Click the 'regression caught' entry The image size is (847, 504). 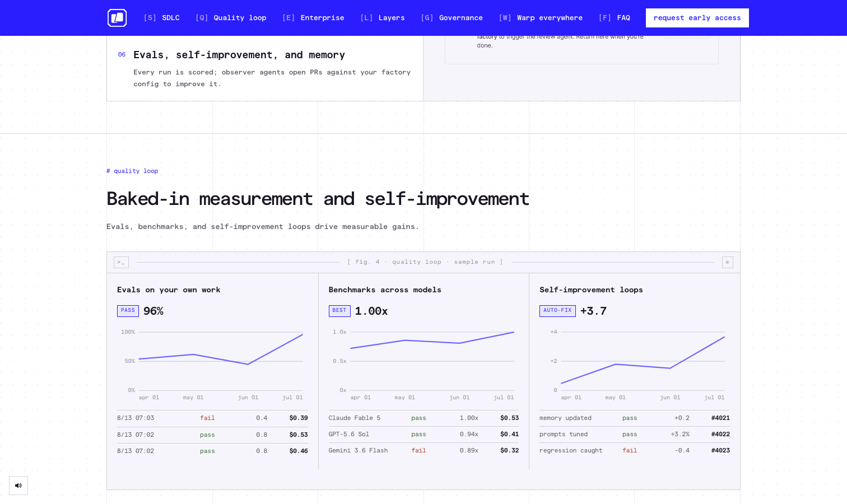571,450
